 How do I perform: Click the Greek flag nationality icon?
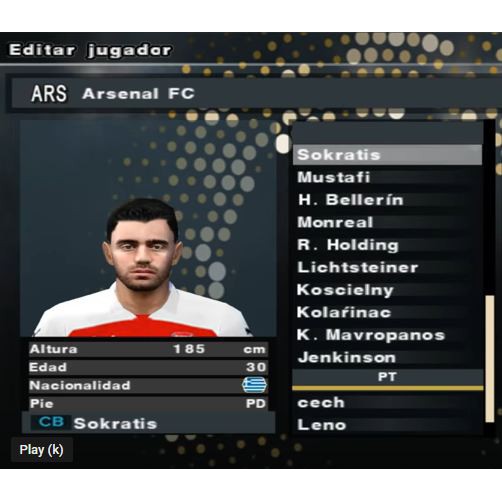click(x=254, y=385)
